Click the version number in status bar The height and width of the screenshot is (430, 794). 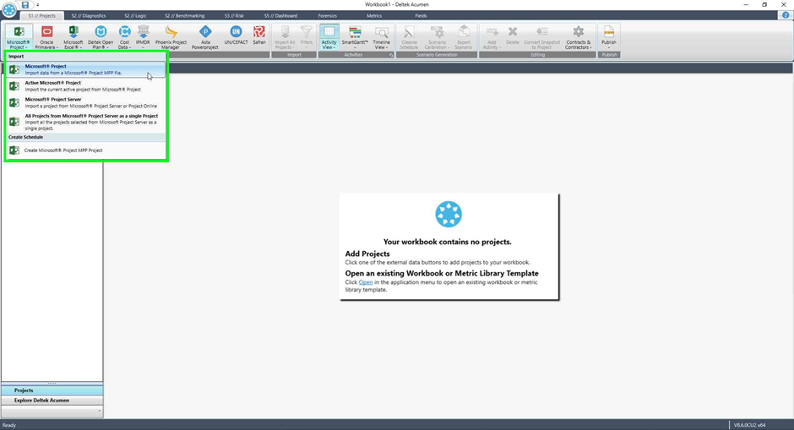pyautogui.click(x=749, y=425)
